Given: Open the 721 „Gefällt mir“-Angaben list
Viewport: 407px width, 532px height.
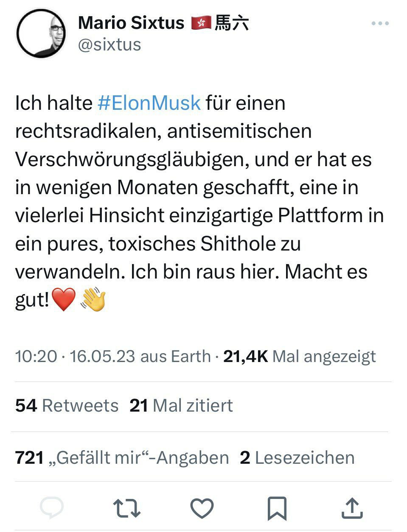Looking at the screenshot, I should [121, 458].
